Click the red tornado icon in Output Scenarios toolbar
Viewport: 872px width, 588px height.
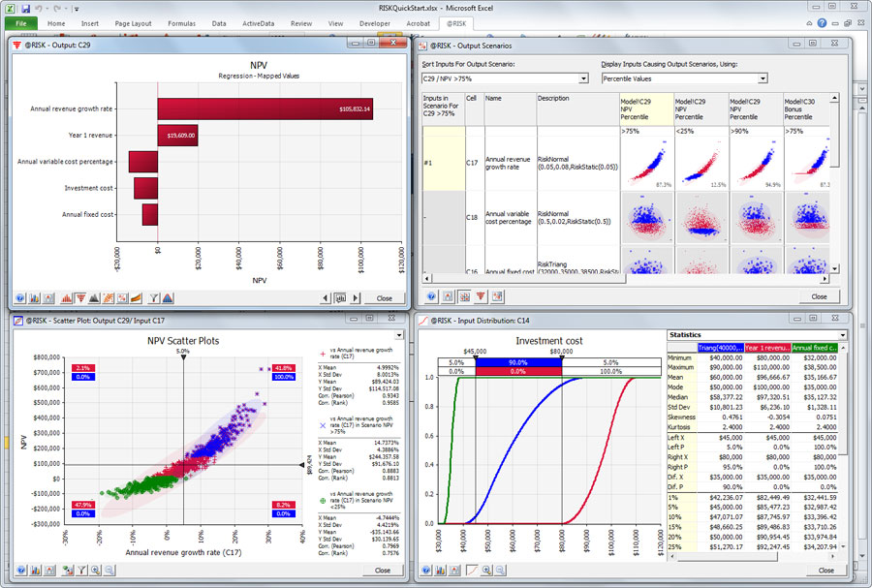[x=481, y=296]
